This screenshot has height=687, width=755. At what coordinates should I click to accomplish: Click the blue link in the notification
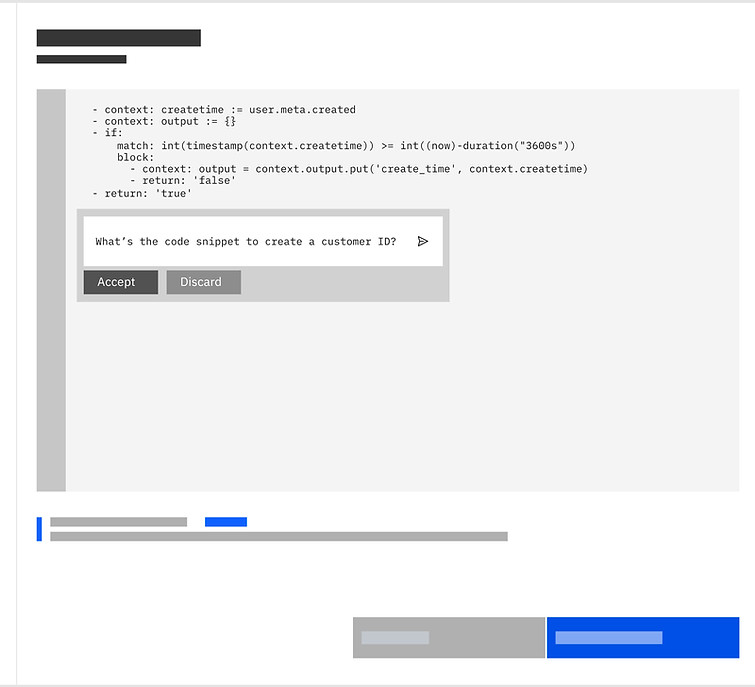tap(226, 522)
